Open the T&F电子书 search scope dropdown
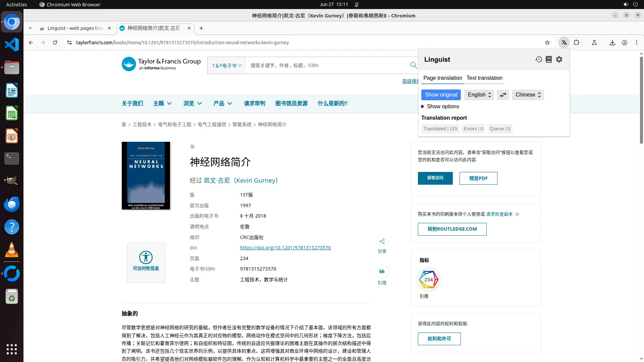Viewport: 644px width, 362px height. [226, 66]
